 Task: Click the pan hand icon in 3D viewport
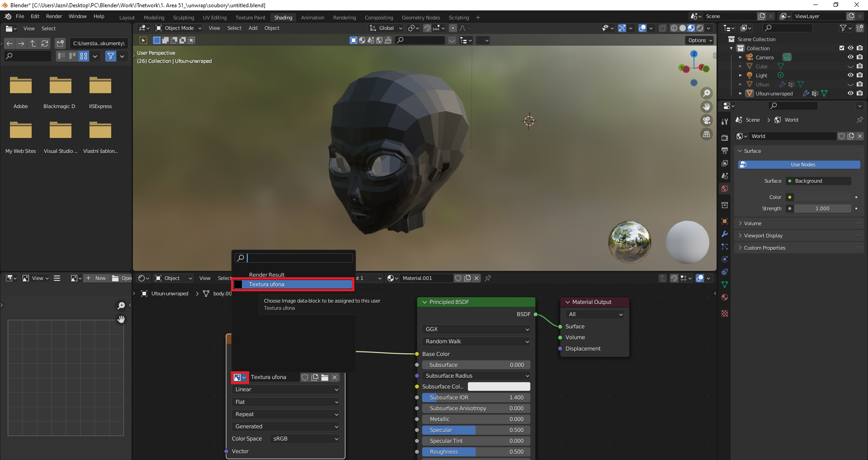[706, 107]
